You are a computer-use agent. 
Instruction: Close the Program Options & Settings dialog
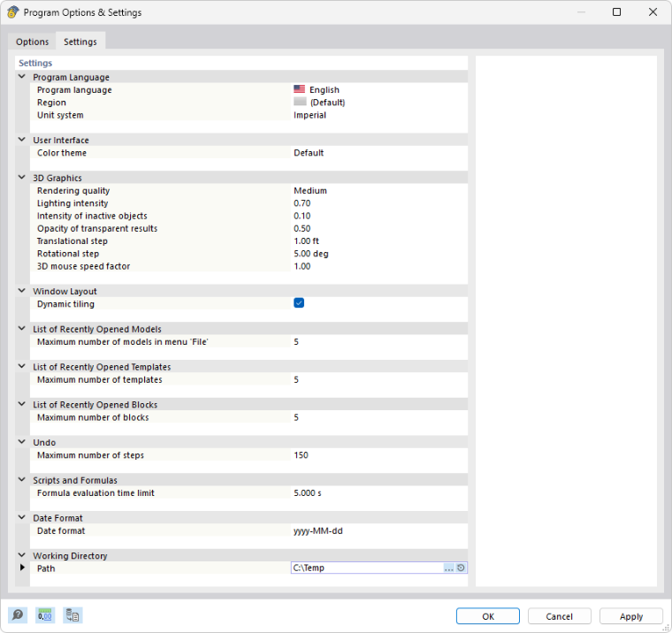click(x=653, y=12)
